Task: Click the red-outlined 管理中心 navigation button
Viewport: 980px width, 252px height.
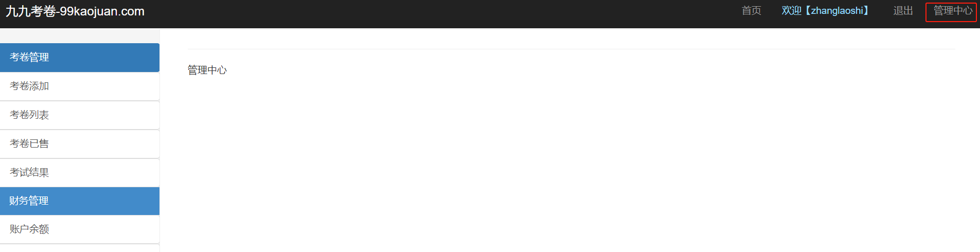Action: [951, 12]
